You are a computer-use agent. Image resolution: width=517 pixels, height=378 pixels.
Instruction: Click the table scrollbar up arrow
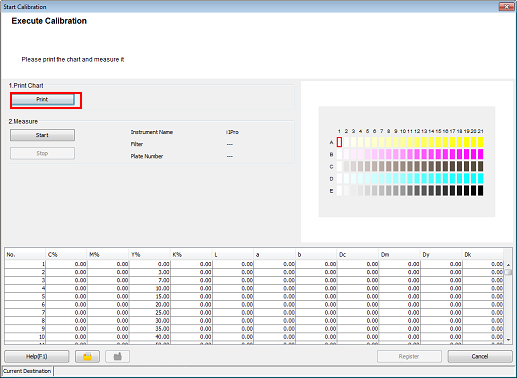click(508, 265)
